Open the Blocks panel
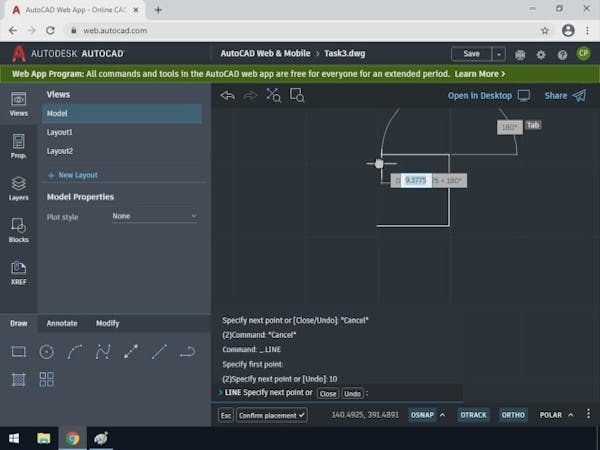Image resolution: width=600 pixels, height=450 pixels. point(18,230)
